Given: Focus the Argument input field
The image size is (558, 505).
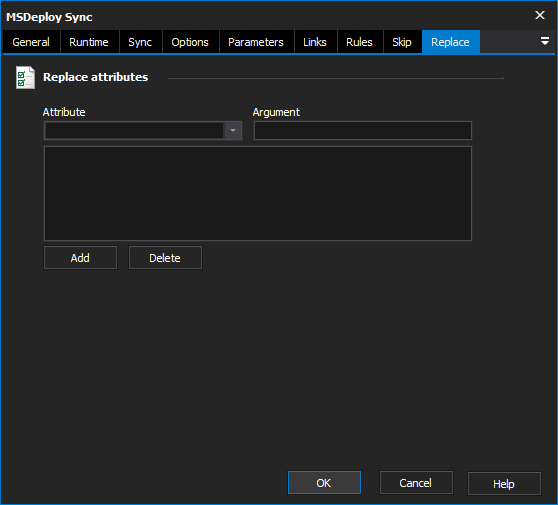Looking at the screenshot, I should pyautogui.click(x=363, y=131).
